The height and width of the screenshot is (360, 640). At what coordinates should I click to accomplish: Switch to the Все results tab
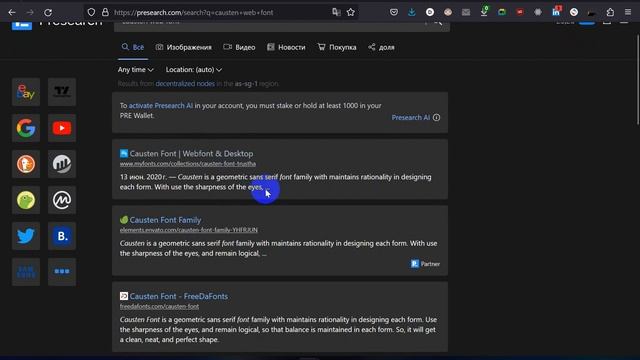[x=133, y=47]
